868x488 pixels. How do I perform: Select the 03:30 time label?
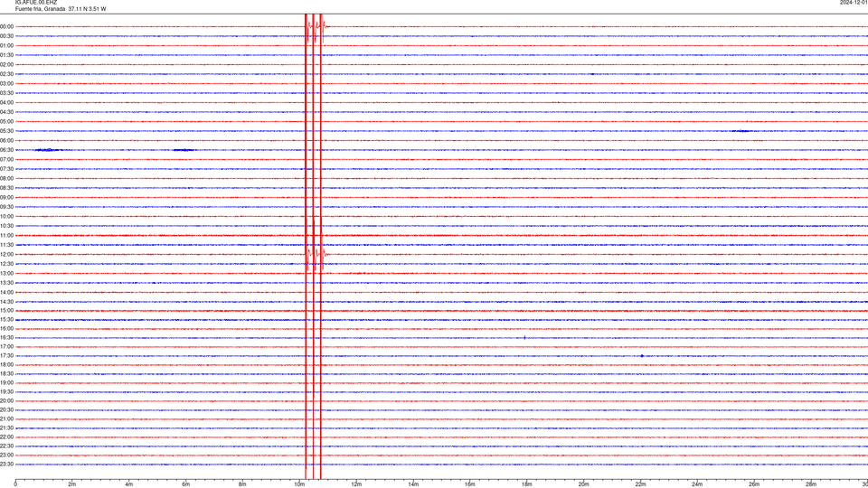[x=6, y=93]
